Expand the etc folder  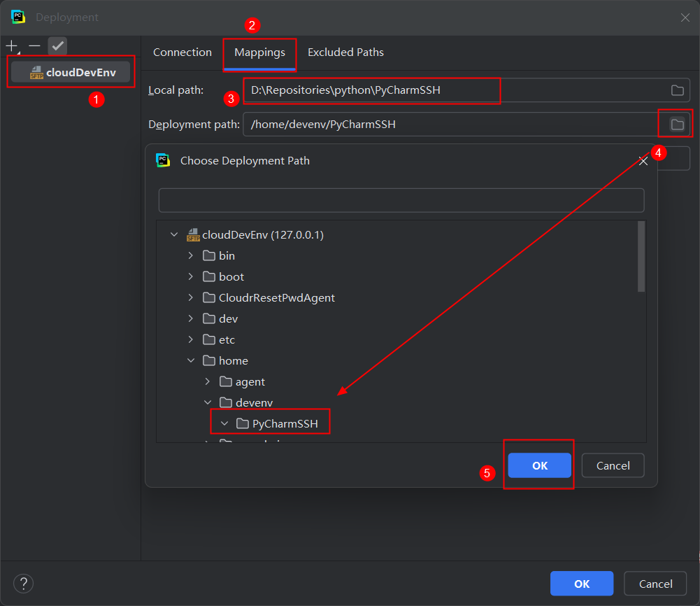(x=191, y=339)
